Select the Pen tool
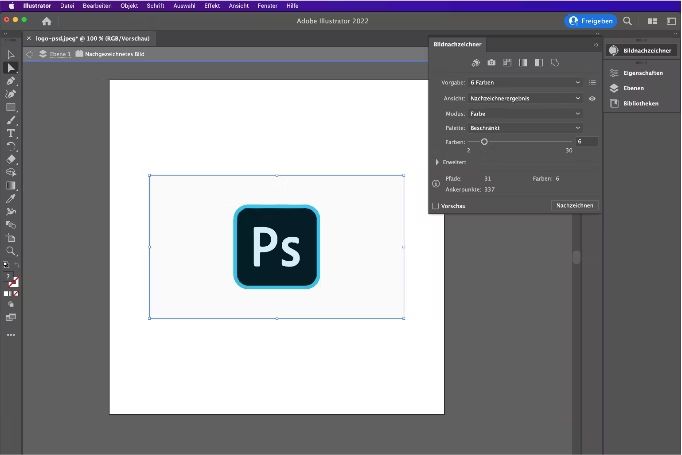This screenshot has width=682, height=455. (x=11, y=81)
